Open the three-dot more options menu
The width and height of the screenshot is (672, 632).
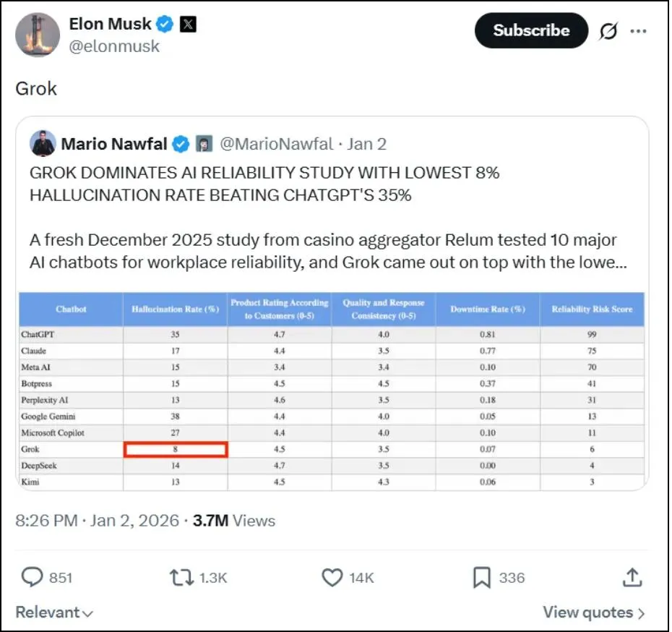[x=638, y=31]
